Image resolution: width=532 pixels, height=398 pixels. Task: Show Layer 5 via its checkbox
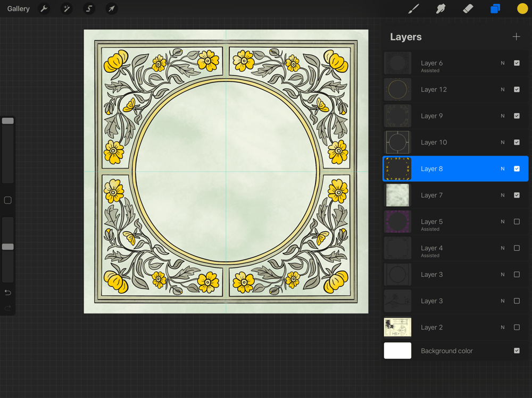tap(517, 222)
